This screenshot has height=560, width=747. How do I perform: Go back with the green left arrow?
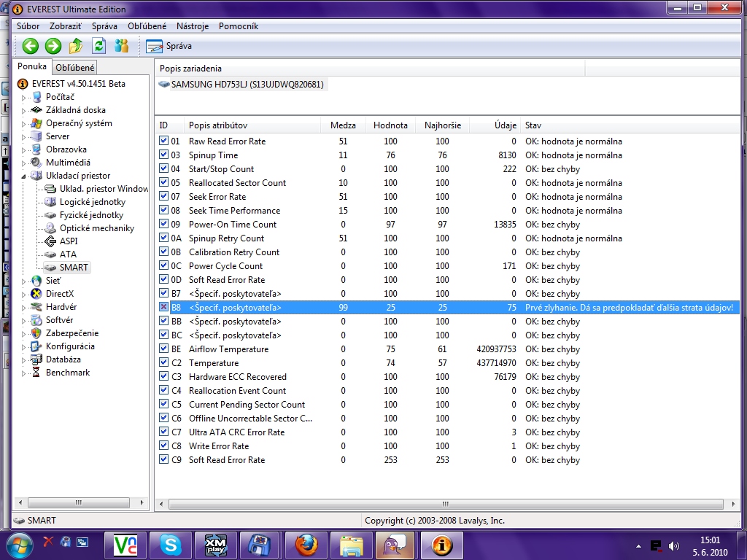31,46
